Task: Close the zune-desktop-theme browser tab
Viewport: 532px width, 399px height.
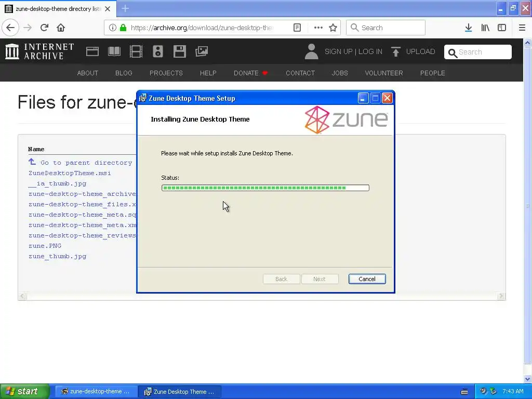Action: 108,9
